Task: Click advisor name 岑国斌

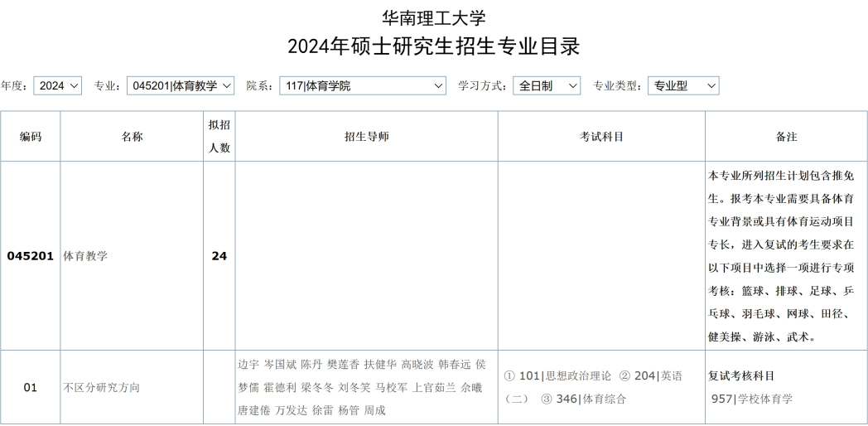Action: (x=280, y=365)
